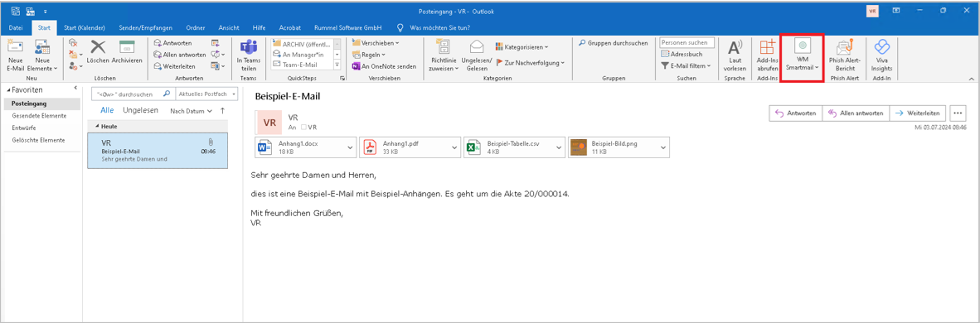980x323 pixels.
Task: Open Viva Insights
Action: click(x=882, y=55)
